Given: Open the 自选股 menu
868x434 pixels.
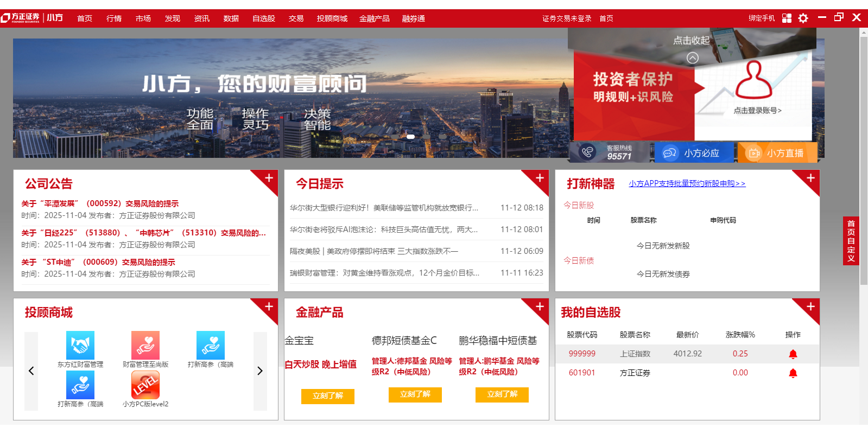Looking at the screenshot, I should tap(264, 18).
